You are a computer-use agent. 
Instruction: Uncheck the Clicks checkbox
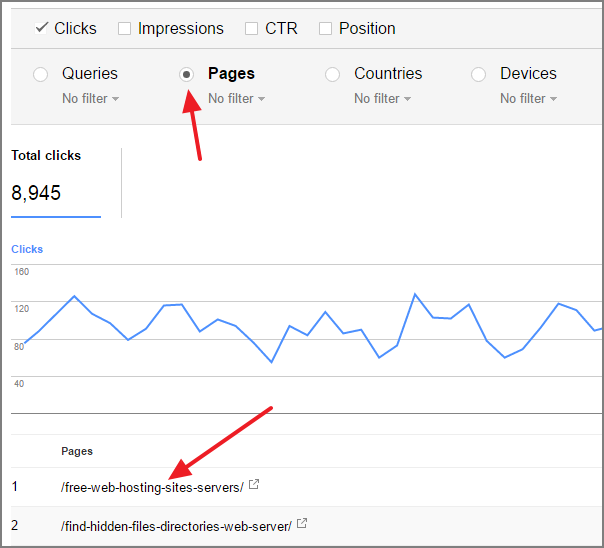(x=42, y=28)
